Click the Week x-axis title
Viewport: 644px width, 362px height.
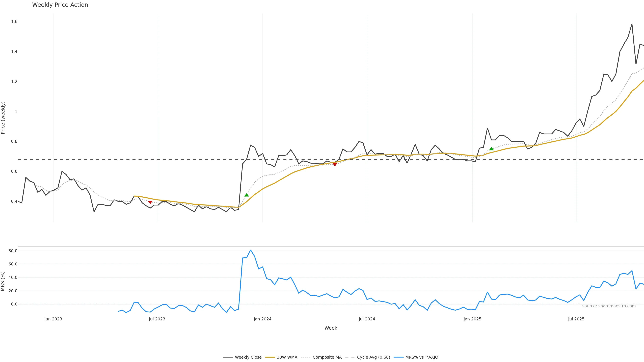click(x=331, y=328)
